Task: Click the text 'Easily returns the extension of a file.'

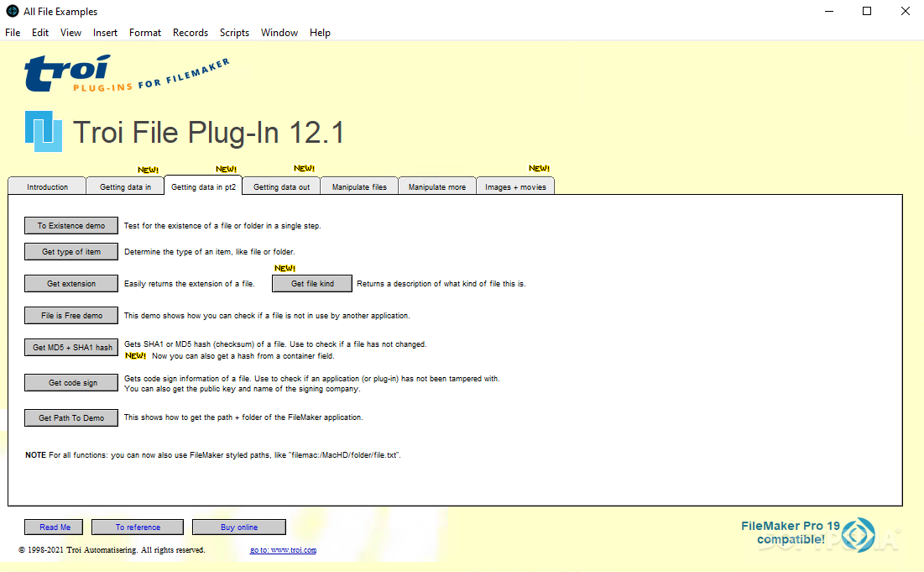Action: (x=189, y=283)
